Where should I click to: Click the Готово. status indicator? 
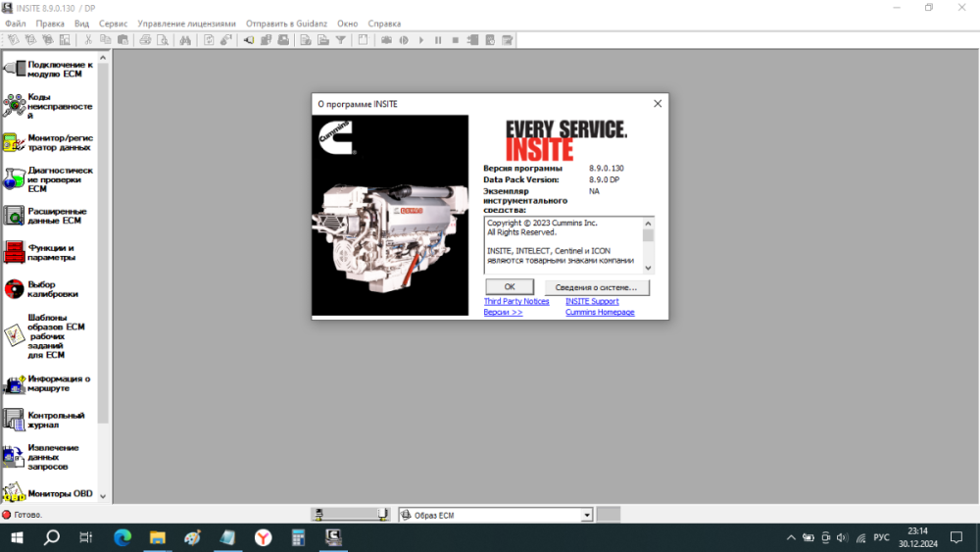click(x=22, y=515)
